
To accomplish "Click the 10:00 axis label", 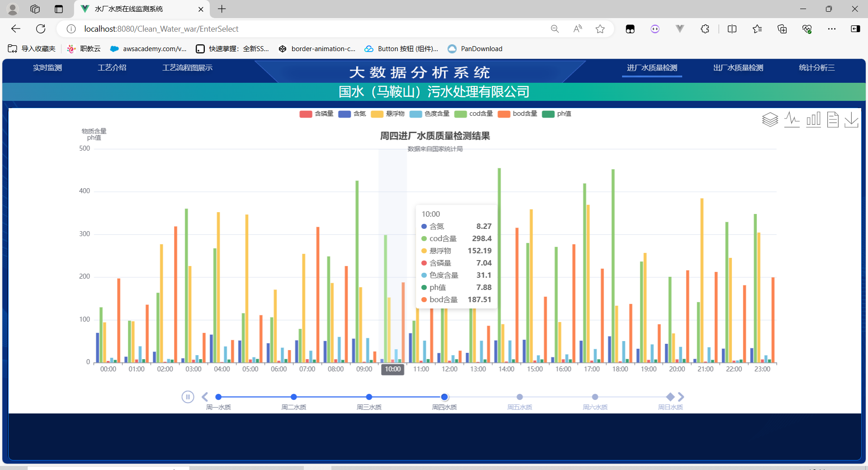I will pos(392,369).
